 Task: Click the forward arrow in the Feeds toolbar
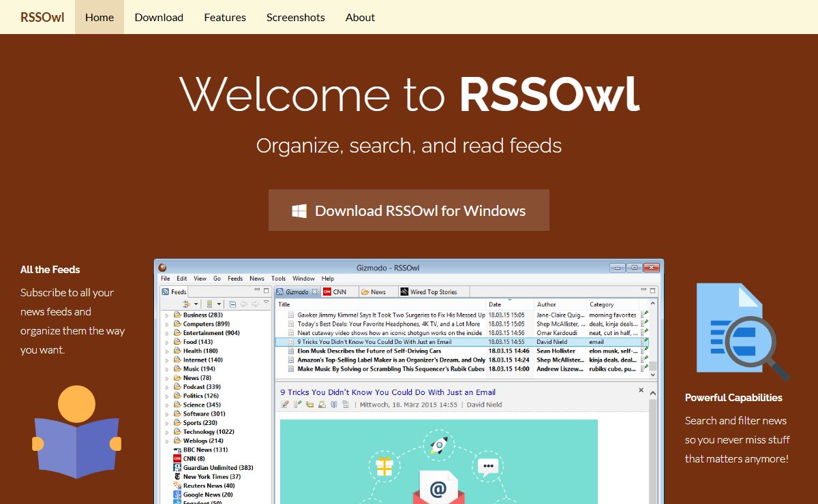pyautogui.click(x=255, y=304)
